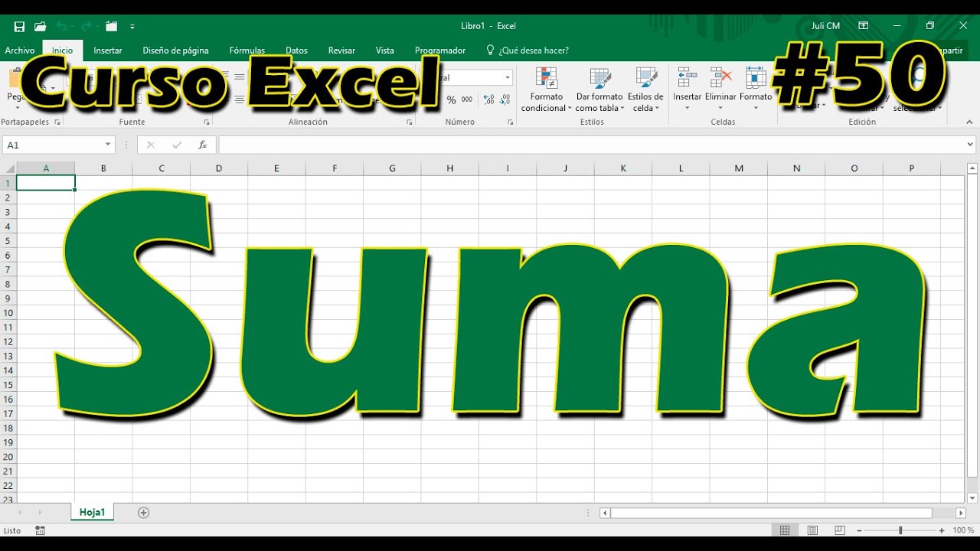
Task: Add a new sheet with plus button
Action: click(x=143, y=513)
